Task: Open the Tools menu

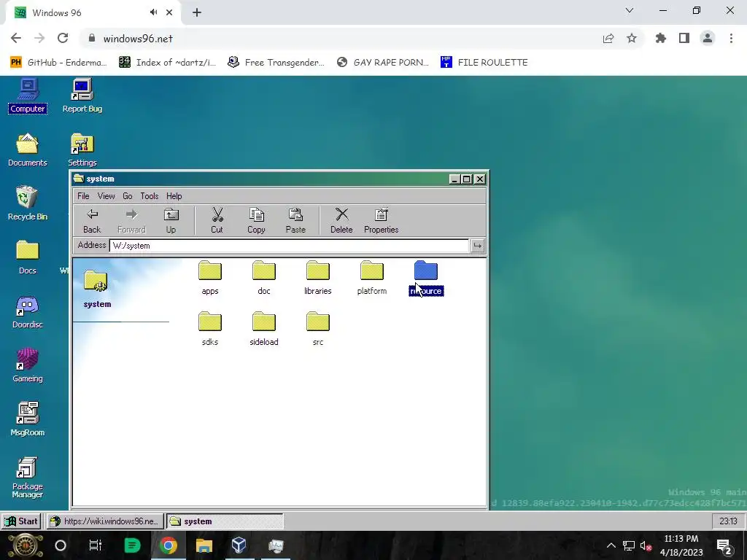Action: (x=149, y=196)
